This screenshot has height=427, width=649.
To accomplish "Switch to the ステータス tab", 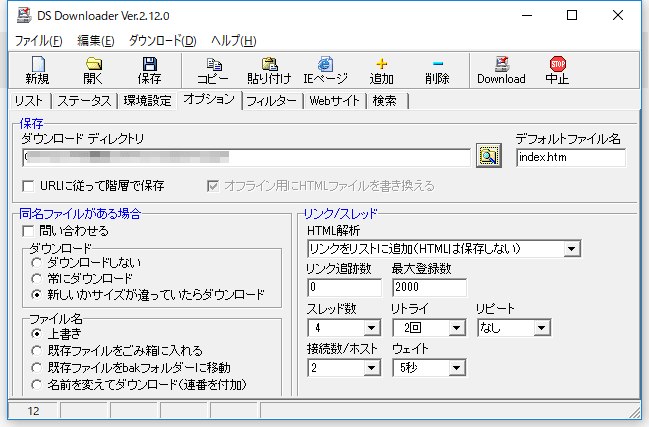I will click(x=84, y=101).
